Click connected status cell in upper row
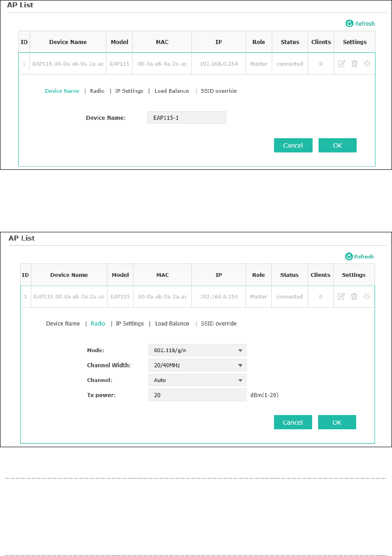Image resolution: width=392 pixels, height=556 pixels. pyautogui.click(x=290, y=64)
